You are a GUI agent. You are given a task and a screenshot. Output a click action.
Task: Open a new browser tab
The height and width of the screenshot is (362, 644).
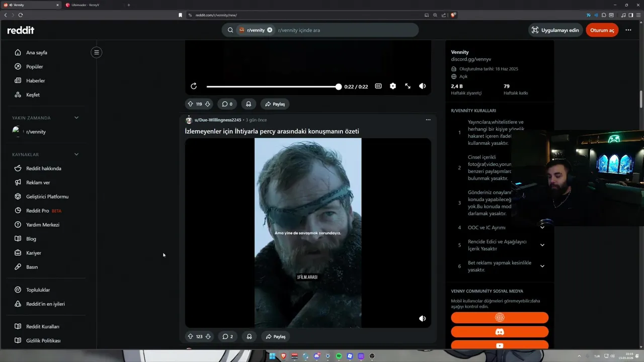tap(128, 5)
